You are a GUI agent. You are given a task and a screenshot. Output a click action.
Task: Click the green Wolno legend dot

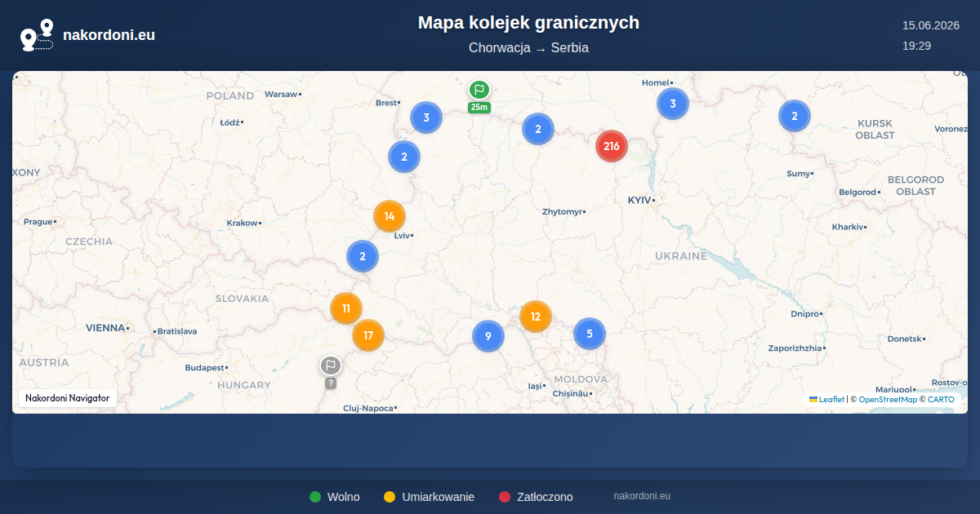click(315, 497)
